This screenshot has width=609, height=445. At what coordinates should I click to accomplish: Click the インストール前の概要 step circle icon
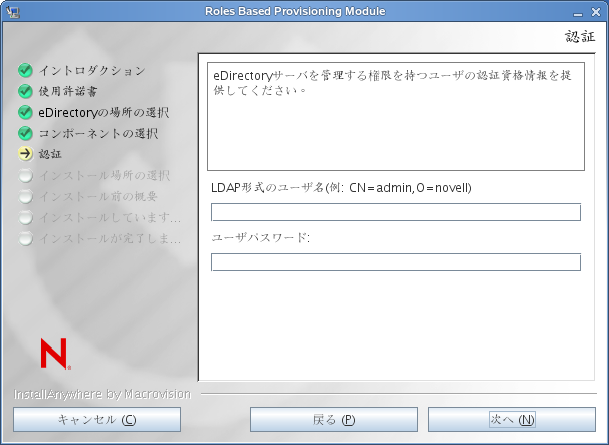25,196
